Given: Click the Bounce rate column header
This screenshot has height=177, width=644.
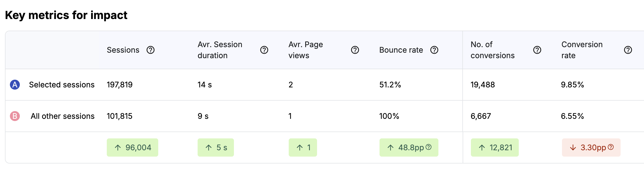Looking at the screenshot, I should click(401, 50).
